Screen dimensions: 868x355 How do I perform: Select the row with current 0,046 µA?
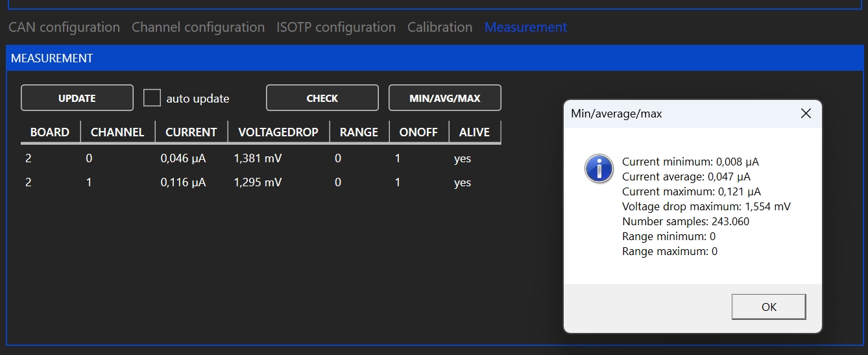(182, 158)
